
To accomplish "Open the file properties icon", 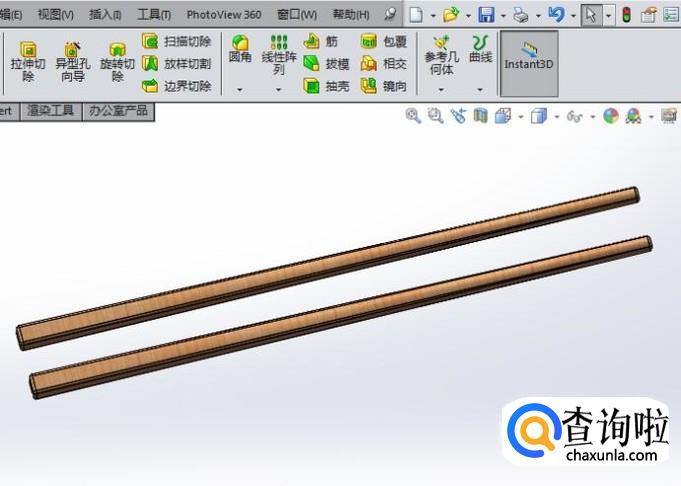I will point(648,15).
